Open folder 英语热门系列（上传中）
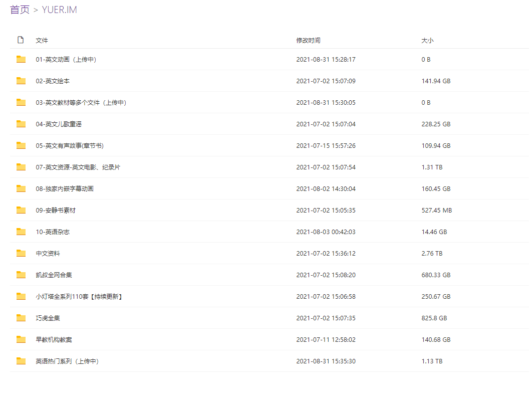This screenshot has height=403, width=532. [x=68, y=361]
